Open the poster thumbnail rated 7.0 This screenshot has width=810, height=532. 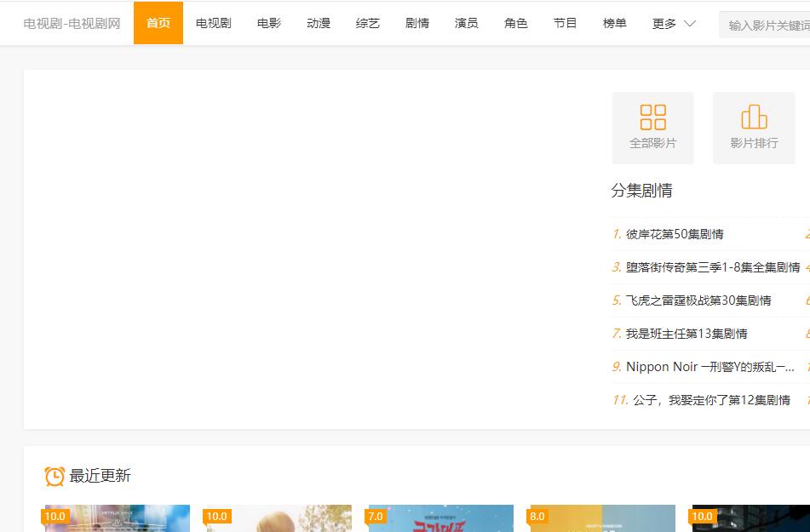(440, 519)
